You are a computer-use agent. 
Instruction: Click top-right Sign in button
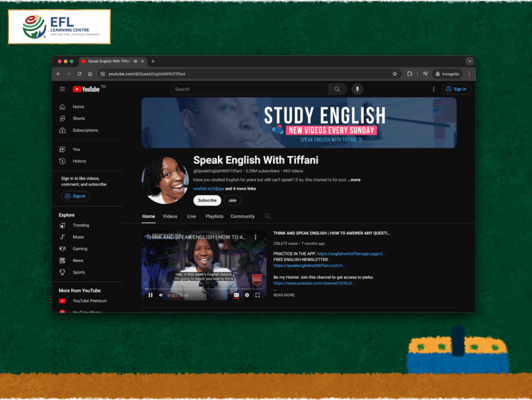coord(456,89)
